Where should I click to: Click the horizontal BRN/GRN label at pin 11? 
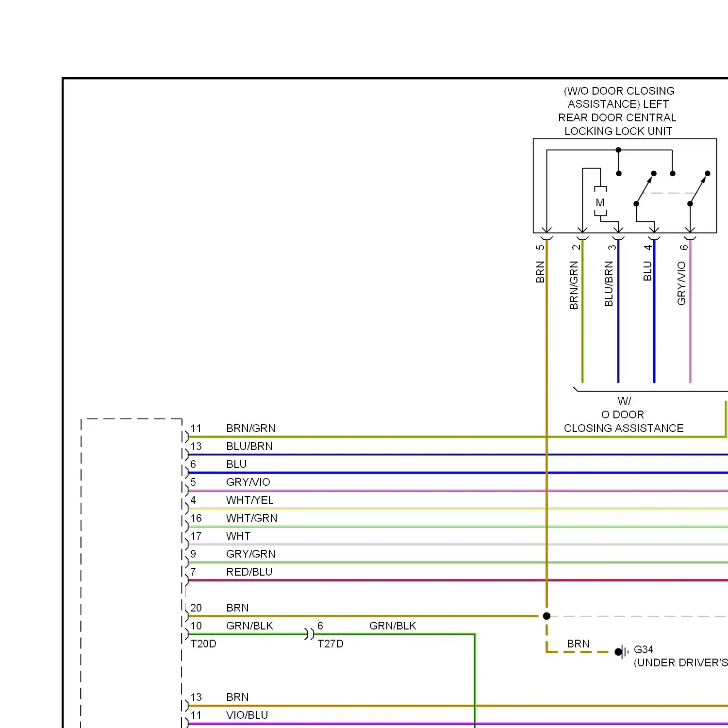click(x=250, y=428)
